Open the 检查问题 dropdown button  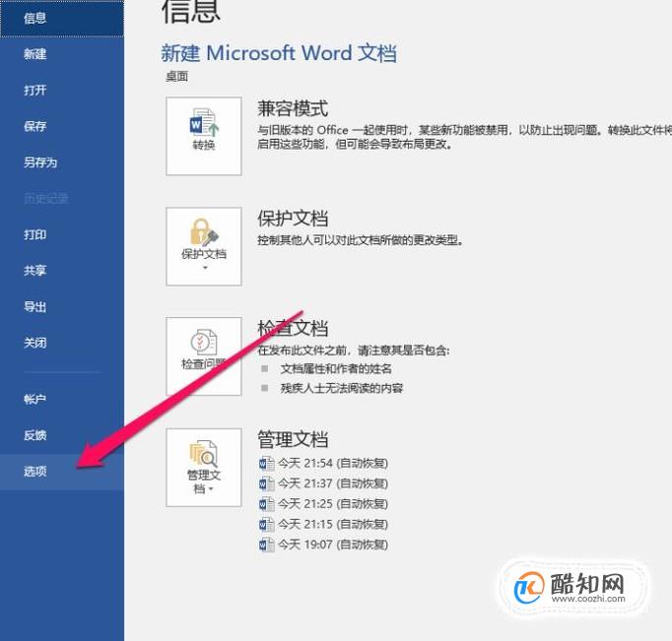[x=204, y=356]
